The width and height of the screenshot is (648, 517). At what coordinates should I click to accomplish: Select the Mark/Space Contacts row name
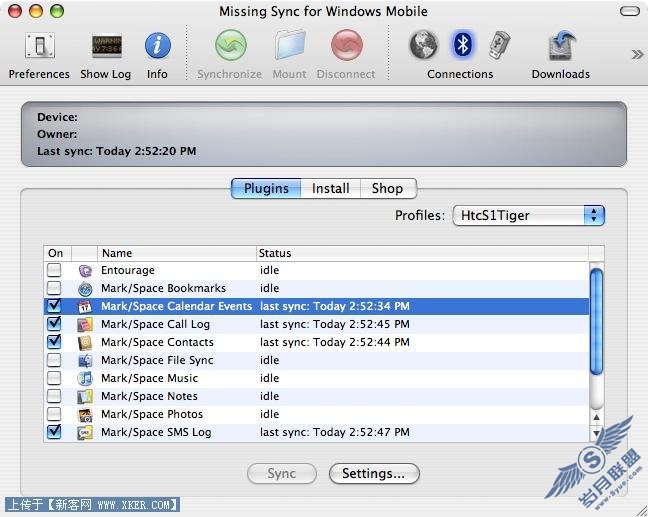click(x=157, y=343)
